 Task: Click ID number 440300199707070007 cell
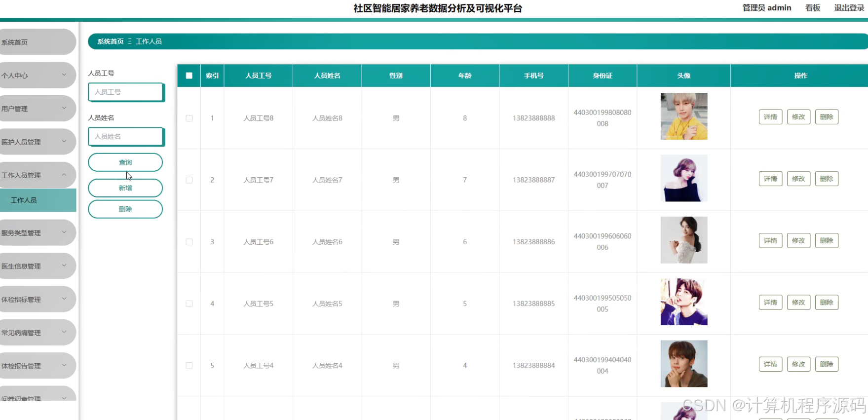[x=603, y=180]
